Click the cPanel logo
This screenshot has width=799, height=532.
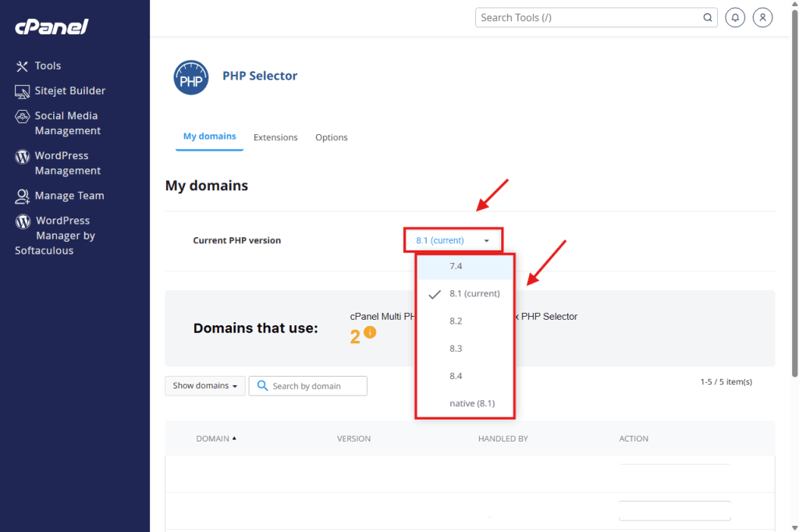[51, 27]
